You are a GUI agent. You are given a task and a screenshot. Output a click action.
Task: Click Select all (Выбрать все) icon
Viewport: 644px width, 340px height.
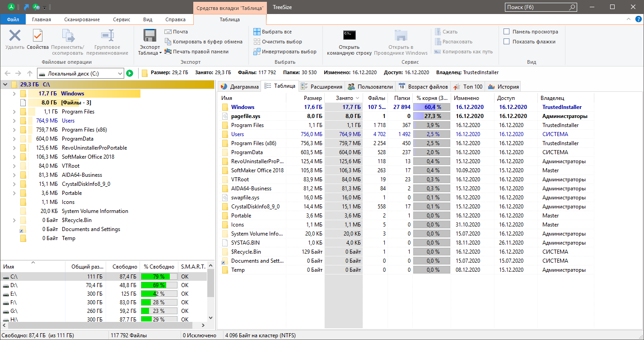[x=257, y=32]
